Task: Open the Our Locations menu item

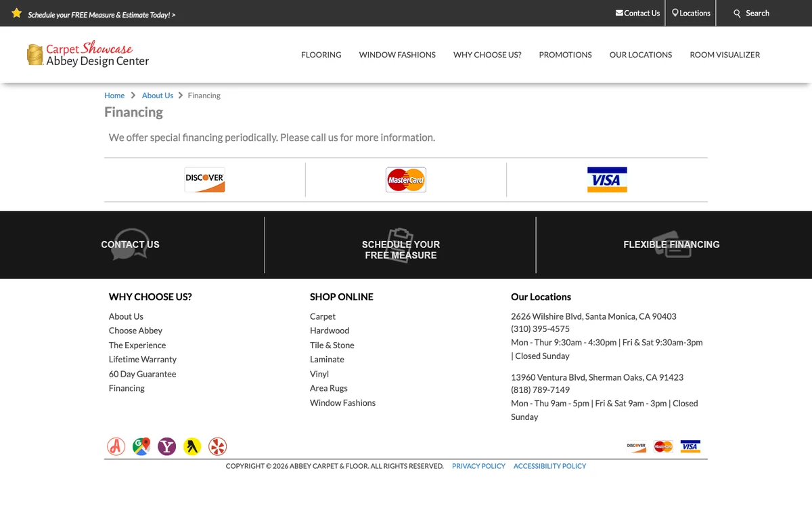Action: click(x=641, y=55)
